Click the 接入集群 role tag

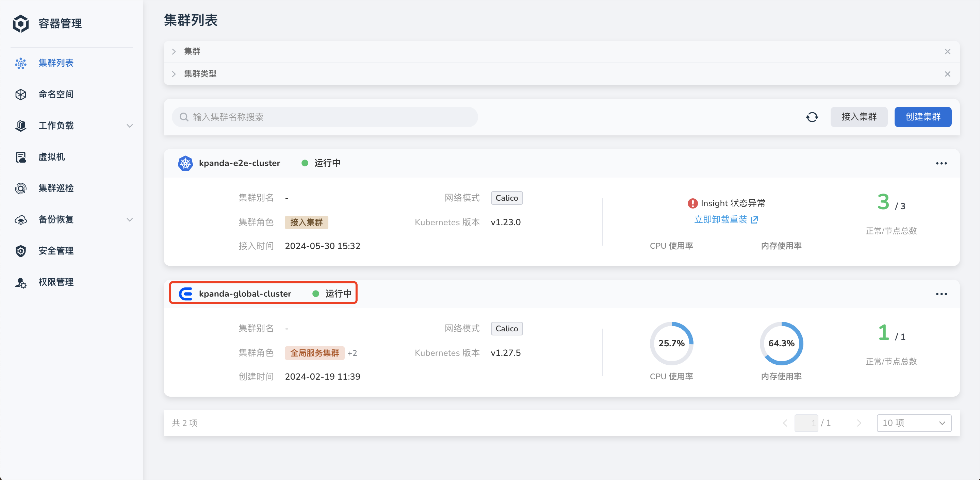point(306,222)
